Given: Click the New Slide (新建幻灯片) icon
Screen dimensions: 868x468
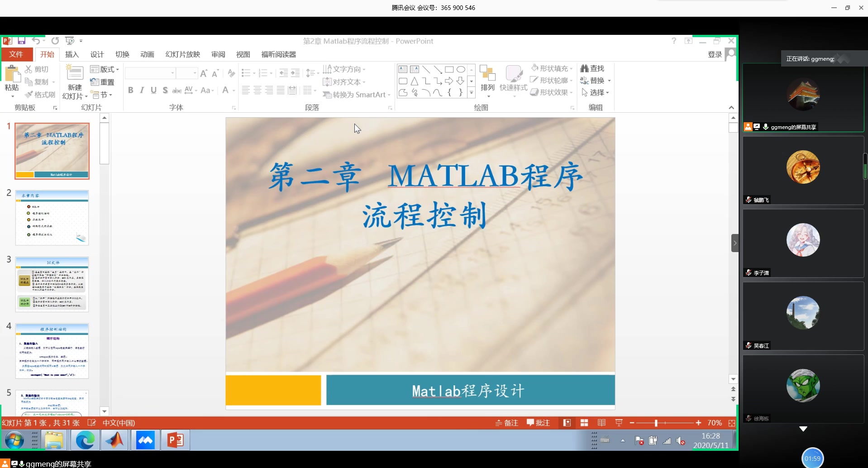Looking at the screenshot, I should pos(75,73).
